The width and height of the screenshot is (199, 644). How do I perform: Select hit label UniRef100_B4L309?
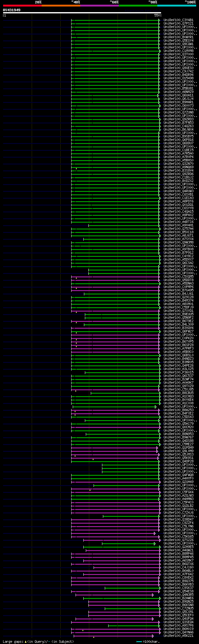point(178,325)
